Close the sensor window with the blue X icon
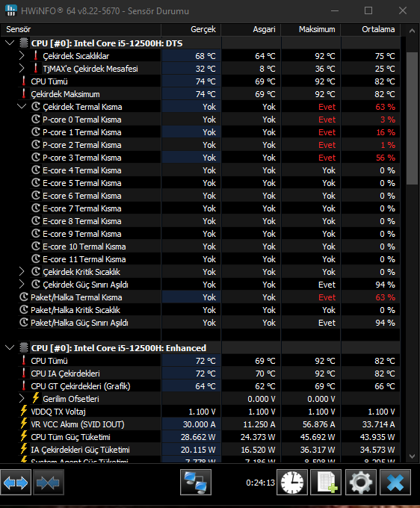Image resolution: width=420 pixels, height=508 pixels. [395, 483]
